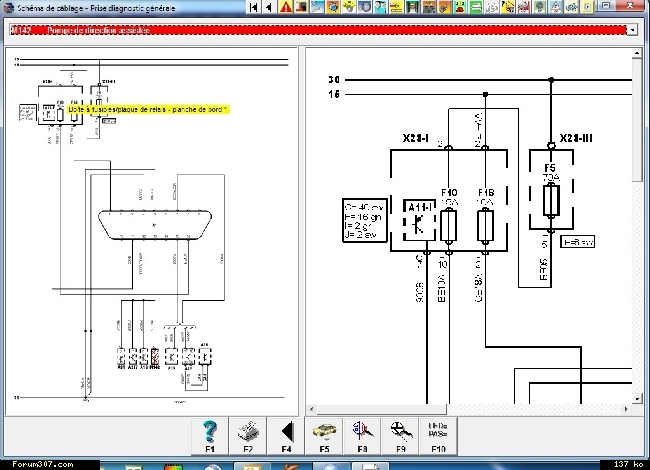This screenshot has height=470, width=650.
Task: Click the dark green door toolbar icon
Action: click(x=412, y=7)
